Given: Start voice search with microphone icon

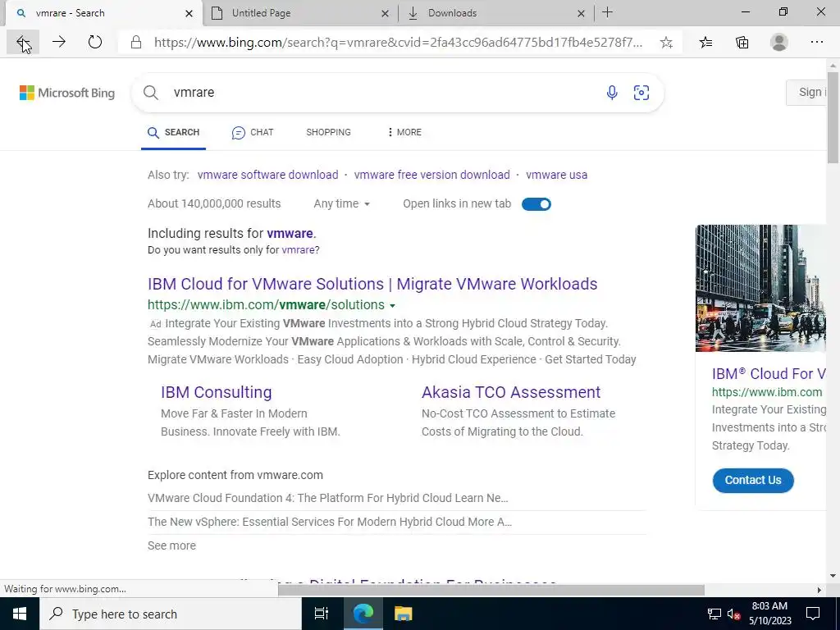Looking at the screenshot, I should coord(612,93).
